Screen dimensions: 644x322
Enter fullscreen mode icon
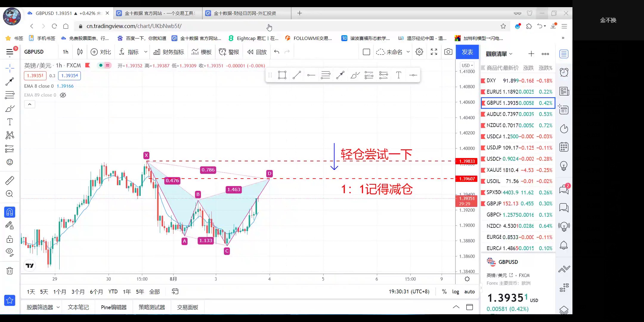point(434,52)
